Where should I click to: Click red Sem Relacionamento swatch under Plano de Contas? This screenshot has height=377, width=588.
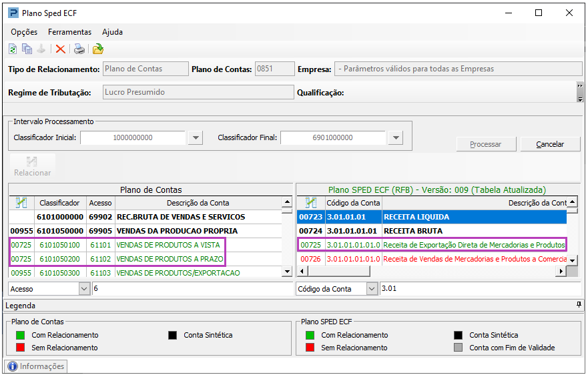(20, 348)
